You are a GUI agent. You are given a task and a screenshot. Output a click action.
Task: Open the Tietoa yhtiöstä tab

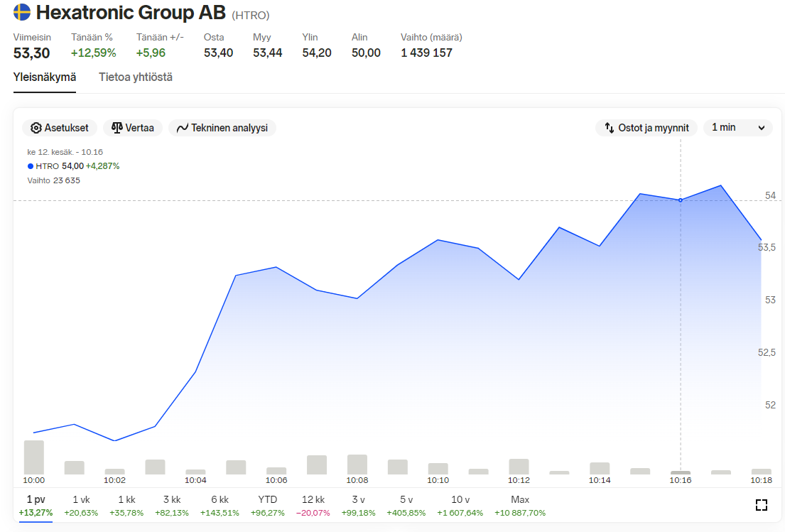click(136, 77)
